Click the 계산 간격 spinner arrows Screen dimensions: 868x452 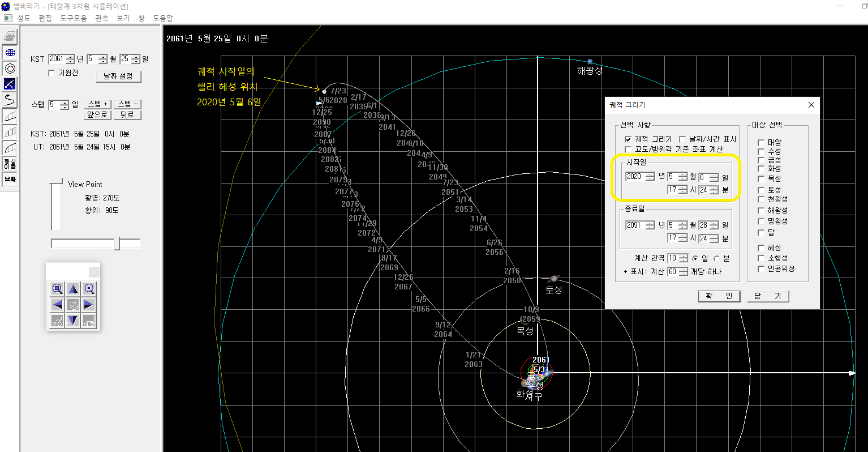[x=684, y=258]
